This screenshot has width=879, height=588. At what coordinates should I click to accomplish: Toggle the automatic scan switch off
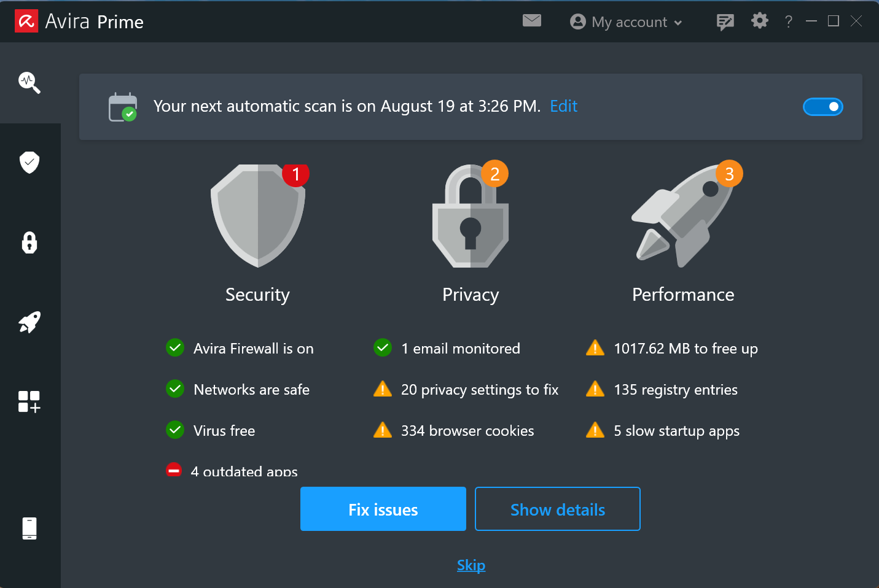pyautogui.click(x=823, y=107)
